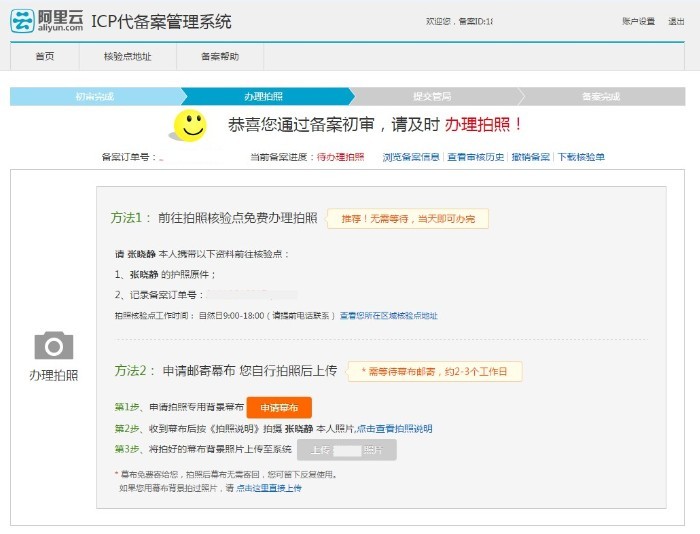Click the 点击这里直接上传 link
Viewport: 700px width, 534px height.
click(x=268, y=488)
